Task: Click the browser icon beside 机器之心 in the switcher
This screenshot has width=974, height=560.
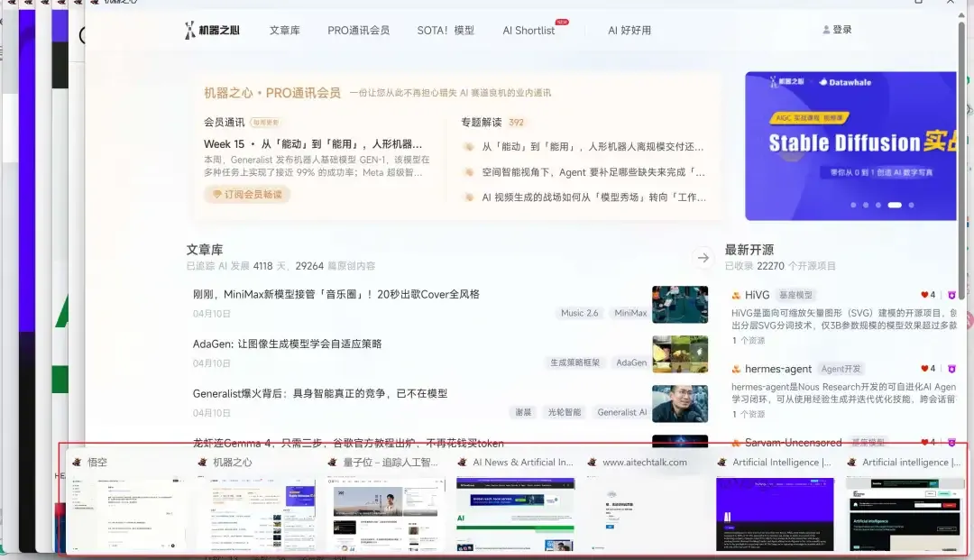Action: 203,462
